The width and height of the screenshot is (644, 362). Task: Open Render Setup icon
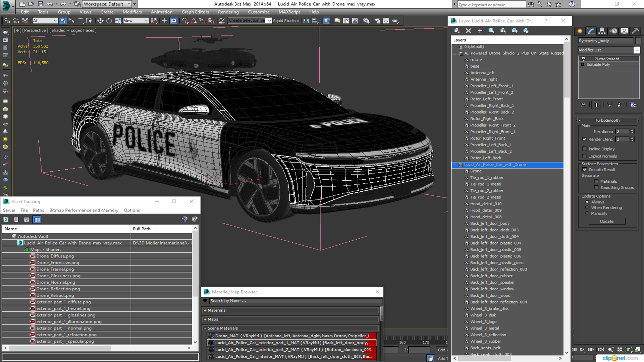pyautogui.click(x=377, y=21)
